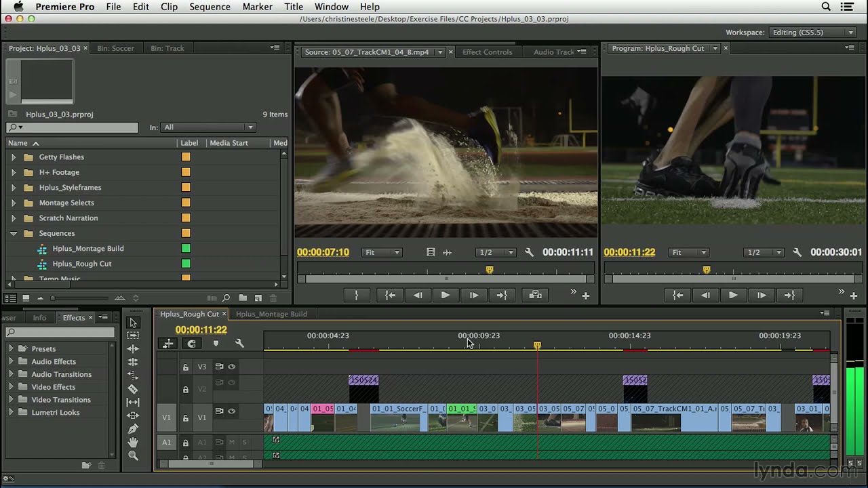868x488 pixels.
Task: Expand Audio Transitions folder
Action: [11, 374]
